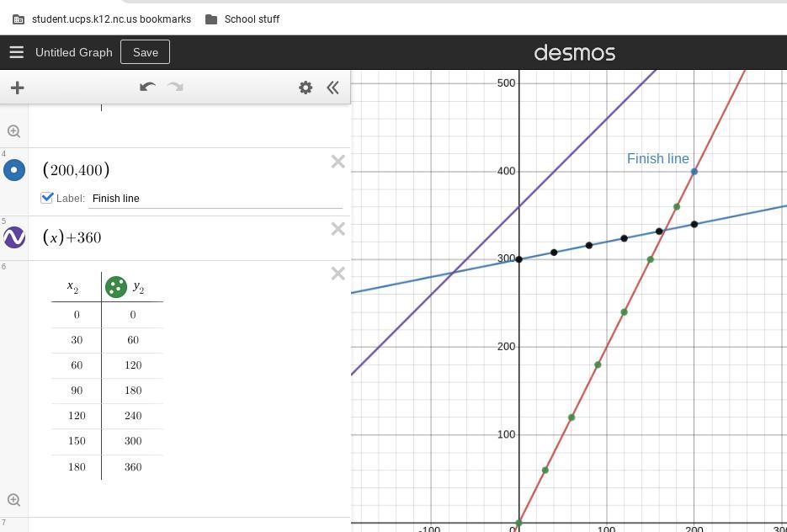Select x2 cell with value 180
The width and height of the screenshot is (787, 532).
[77, 466]
